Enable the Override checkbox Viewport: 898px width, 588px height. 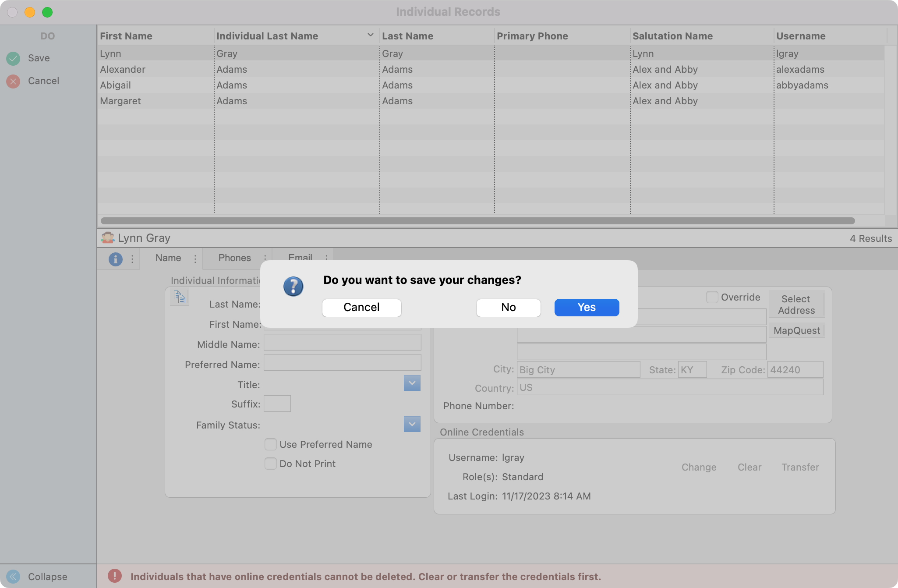pyautogui.click(x=712, y=297)
